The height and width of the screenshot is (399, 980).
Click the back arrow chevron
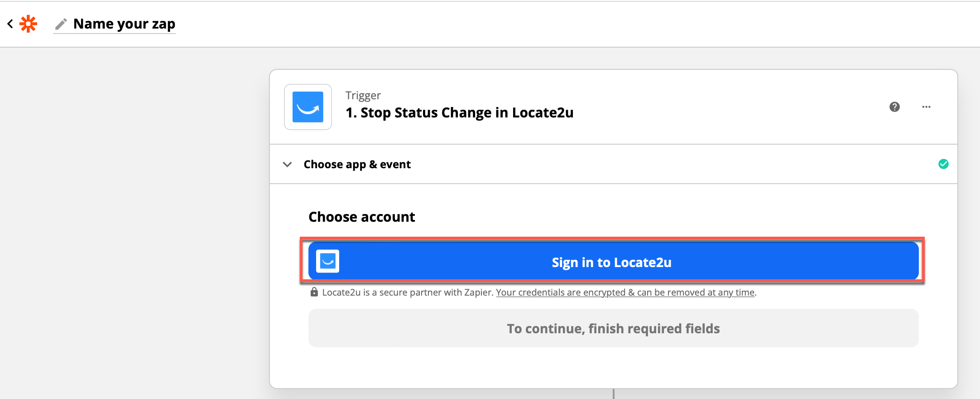(x=10, y=24)
